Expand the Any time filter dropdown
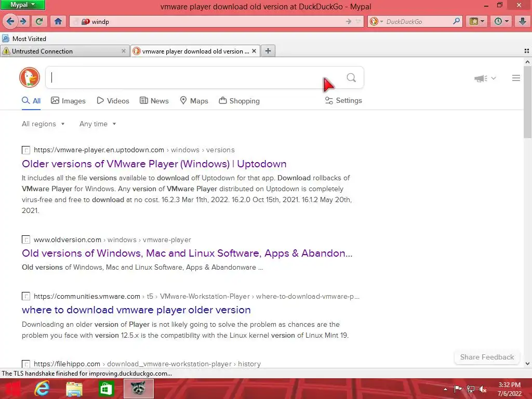The image size is (532, 399). tap(98, 124)
